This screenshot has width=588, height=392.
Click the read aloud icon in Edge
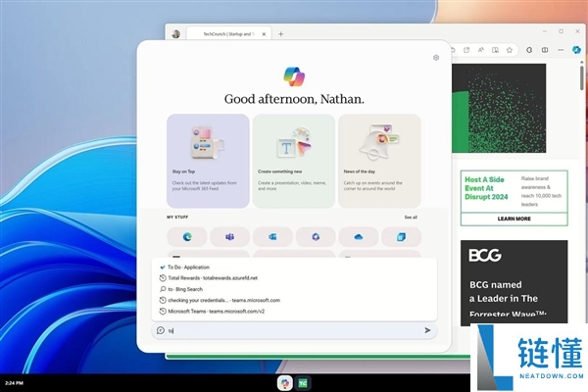coord(481,50)
